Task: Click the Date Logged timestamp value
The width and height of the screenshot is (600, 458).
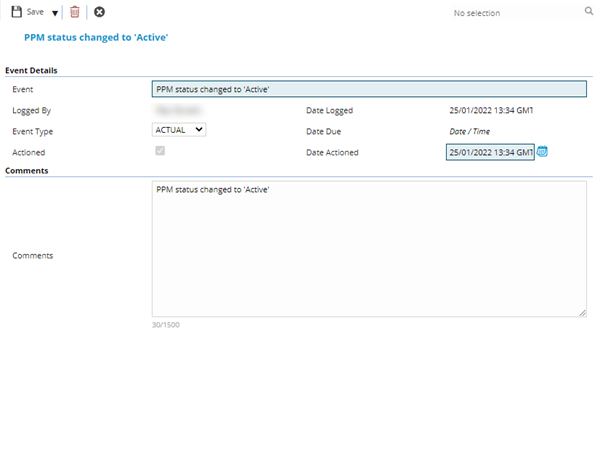Action: click(x=491, y=110)
